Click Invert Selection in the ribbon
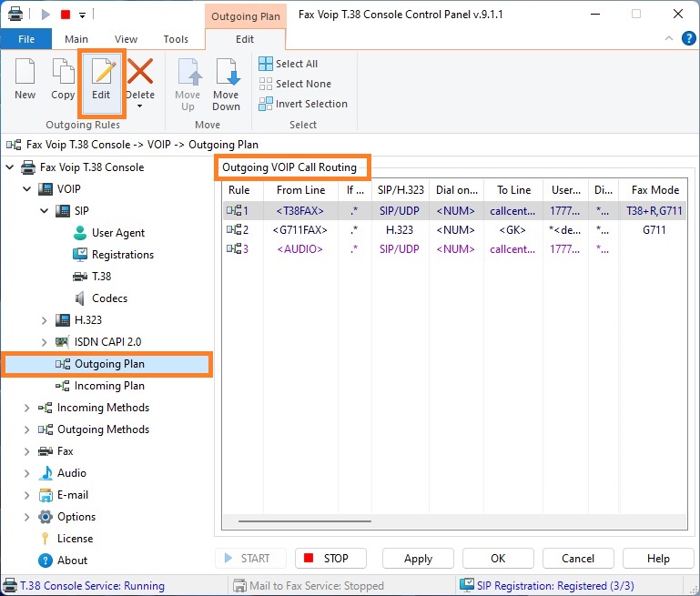This screenshot has height=596, width=700. point(303,104)
